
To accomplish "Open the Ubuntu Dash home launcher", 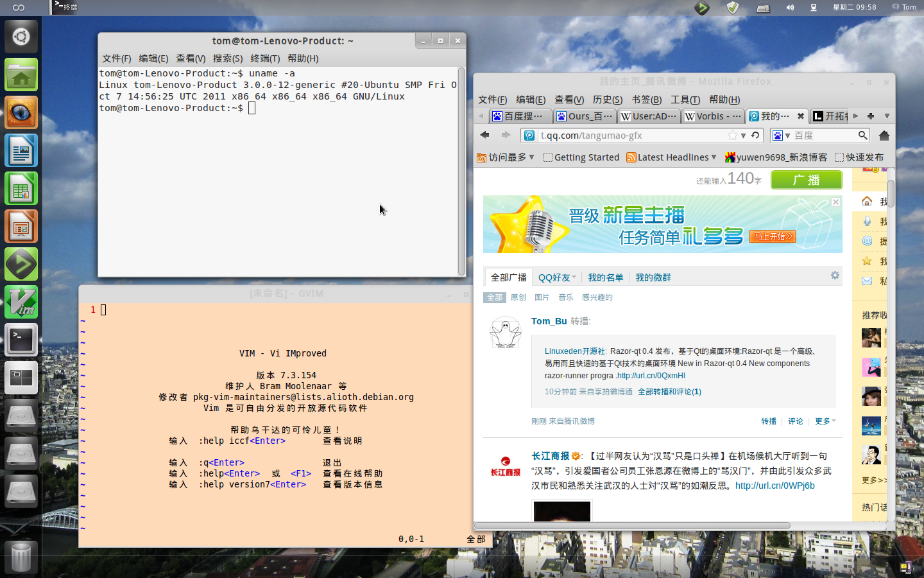I will tap(21, 37).
